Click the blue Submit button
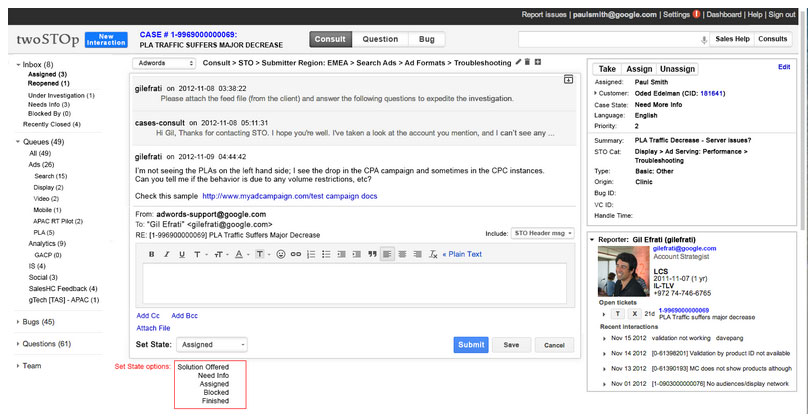Viewport: 808px width, 418px height. coord(471,345)
